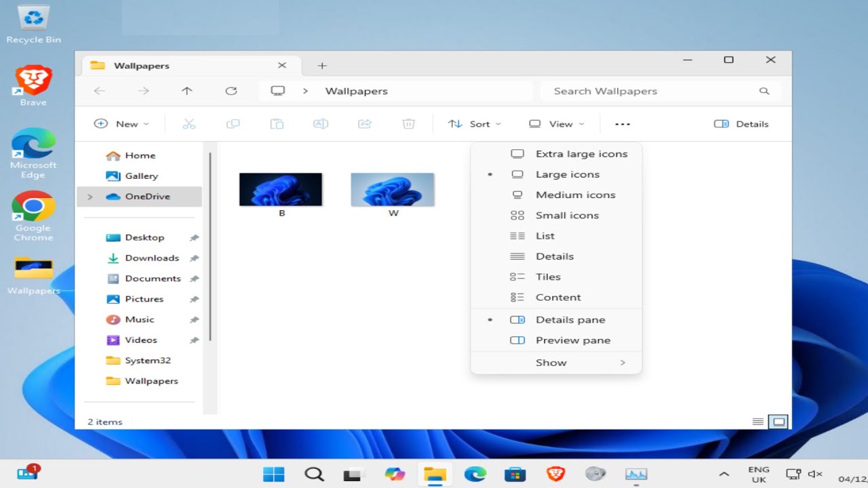Toggle Details pane button in toolbar
Image resolution: width=868 pixels, height=488 pixels.
point(741,124)
